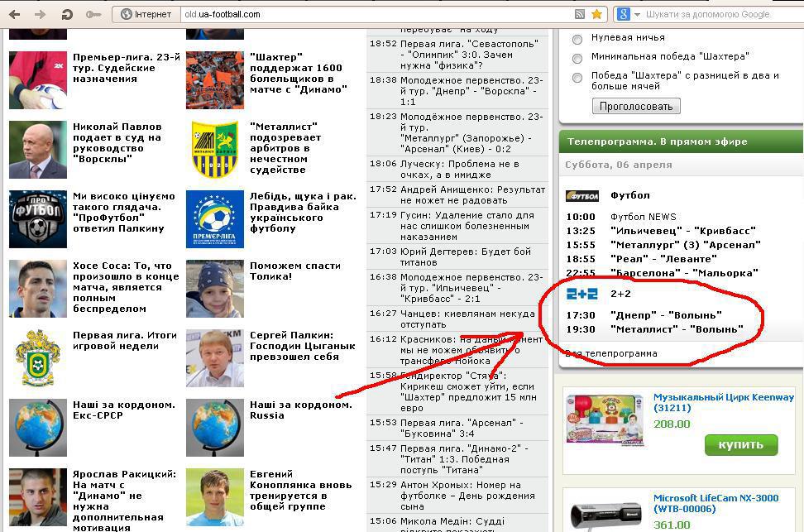Click the 2+2 channel logo
804x532 pixels.
point(581,294)
